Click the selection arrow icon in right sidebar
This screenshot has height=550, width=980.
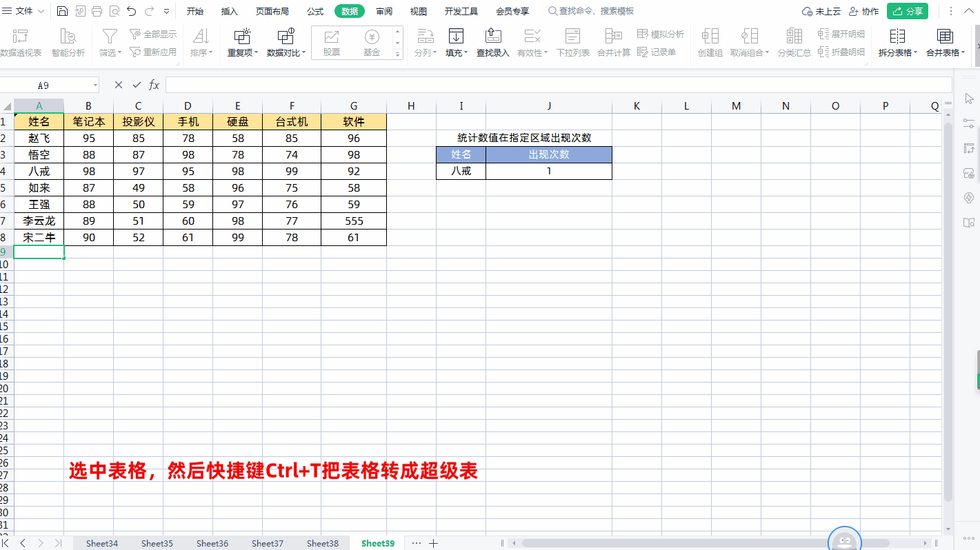968,99
